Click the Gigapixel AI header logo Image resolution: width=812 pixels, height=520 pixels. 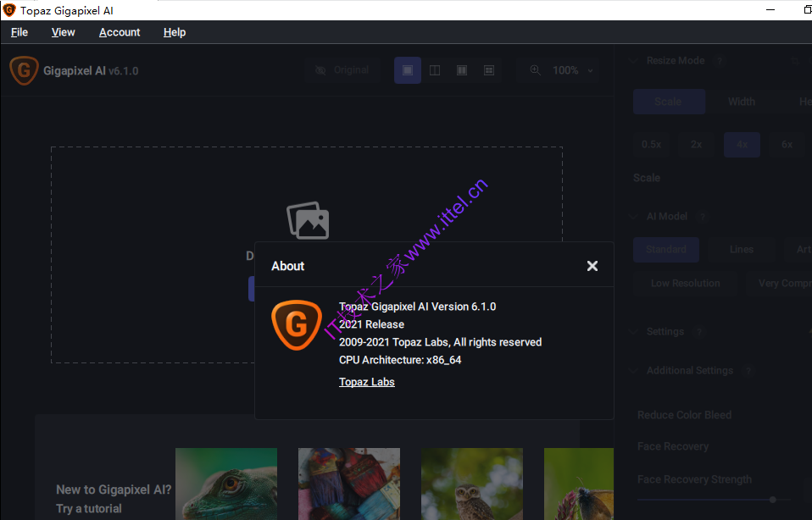[24, 70]
